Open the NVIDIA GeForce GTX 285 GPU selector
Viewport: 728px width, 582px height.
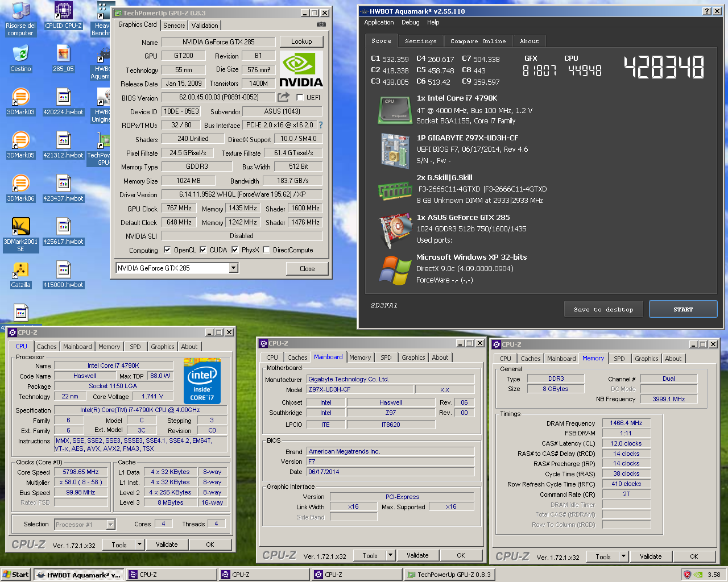(x=177, y=268)
